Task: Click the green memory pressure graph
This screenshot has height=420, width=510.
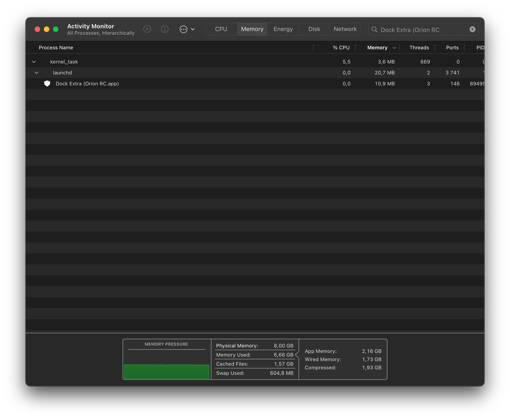Action: [166, 371]
